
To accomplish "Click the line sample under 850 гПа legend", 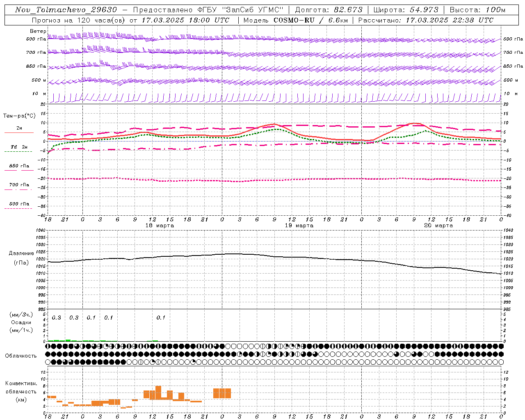I will (x=18, y=171).
